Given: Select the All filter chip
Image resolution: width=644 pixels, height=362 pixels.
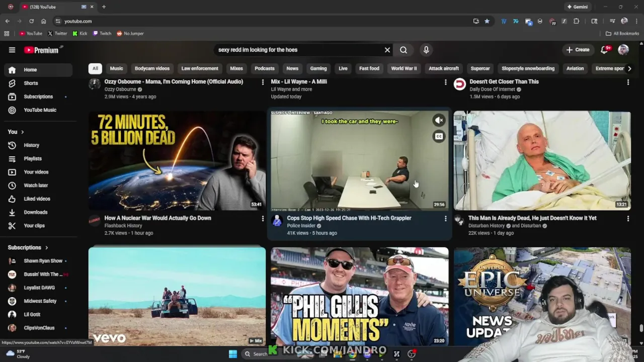Looking at the screenshot, I should click(x=95, y=68).
